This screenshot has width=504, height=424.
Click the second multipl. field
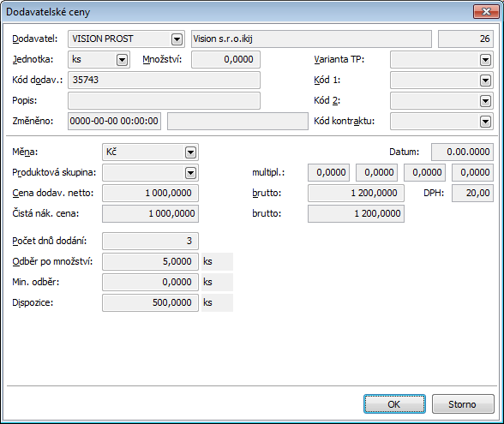tap(377, 172)
